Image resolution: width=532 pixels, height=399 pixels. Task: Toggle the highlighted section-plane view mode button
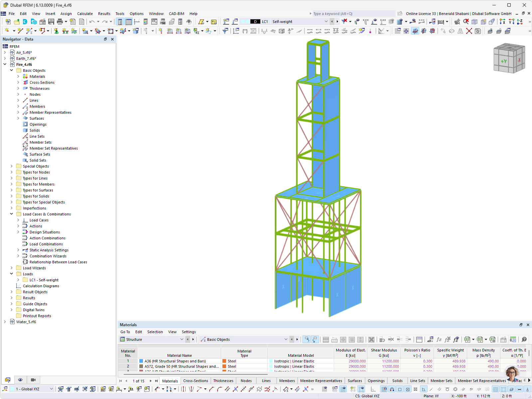[x=415, y=31]
